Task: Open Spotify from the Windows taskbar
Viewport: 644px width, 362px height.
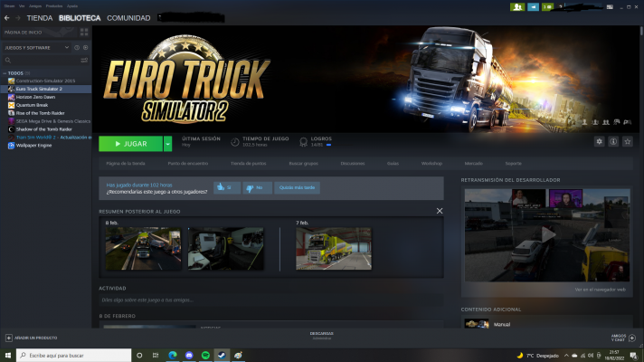Action: pyautogui.click(x=204, y=356)
